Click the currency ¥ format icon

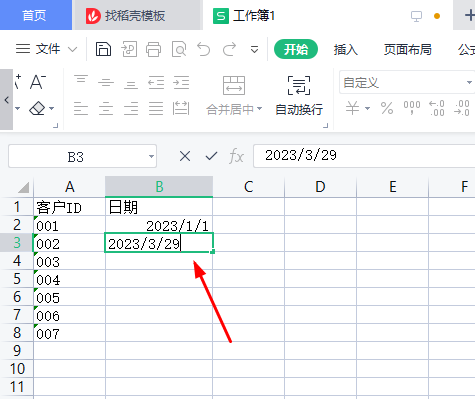[x=353, y=109]
